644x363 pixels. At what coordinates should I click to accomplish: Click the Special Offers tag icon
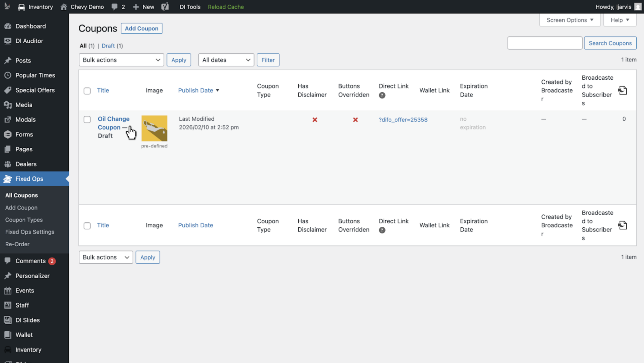8,90
